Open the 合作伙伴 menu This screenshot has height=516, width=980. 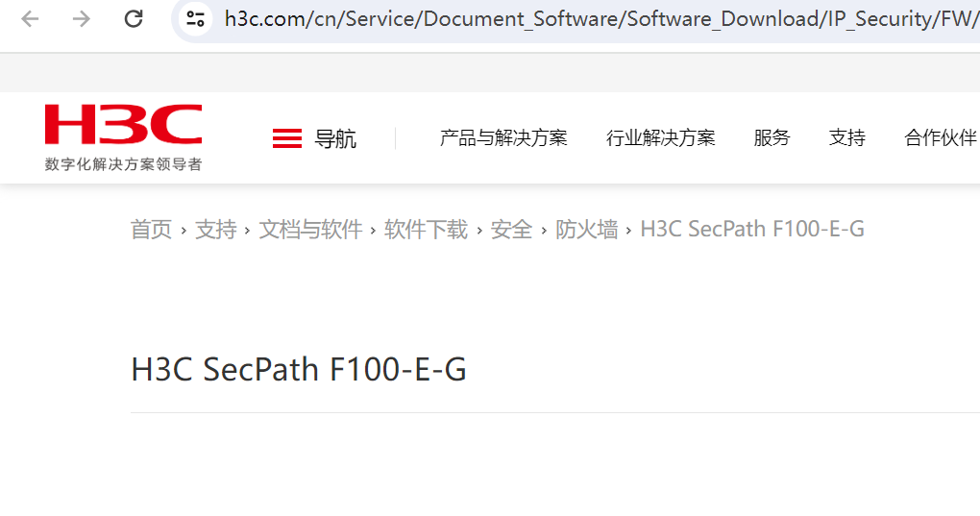(x=941, y=137)
